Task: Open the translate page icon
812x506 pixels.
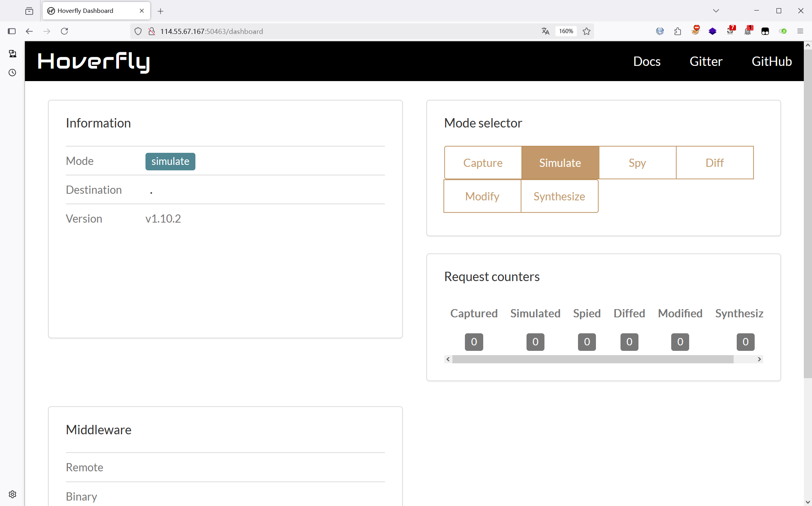Action: pyautogui.click(x=545, y=31)
